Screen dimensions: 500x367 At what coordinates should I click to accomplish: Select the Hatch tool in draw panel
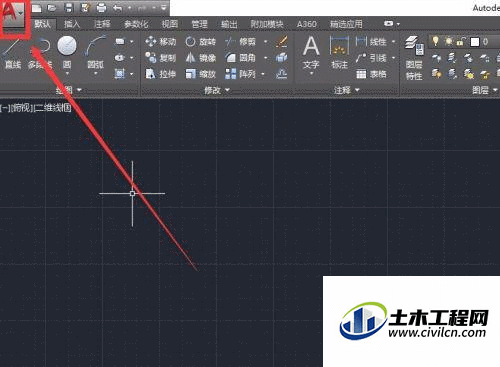pos(120,73)
